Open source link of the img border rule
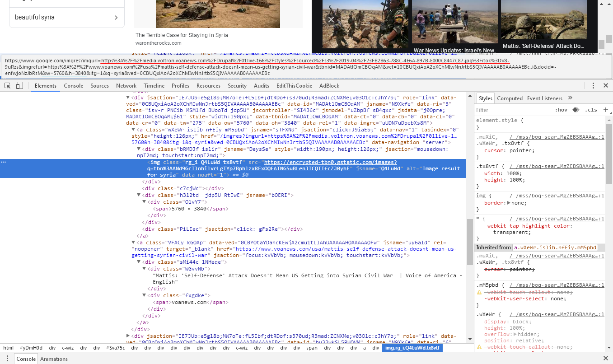The width and height of the screenshot is (613, 364). 557,196
